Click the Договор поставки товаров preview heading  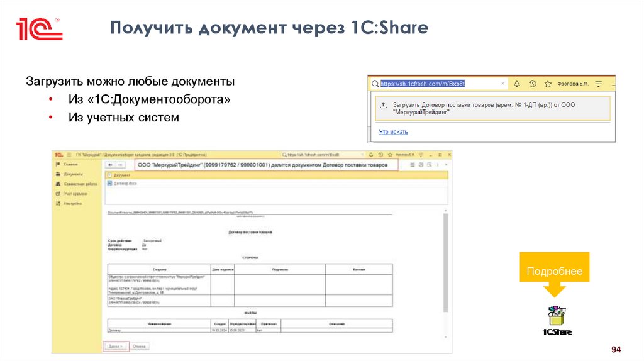click(x=250, y=232)
